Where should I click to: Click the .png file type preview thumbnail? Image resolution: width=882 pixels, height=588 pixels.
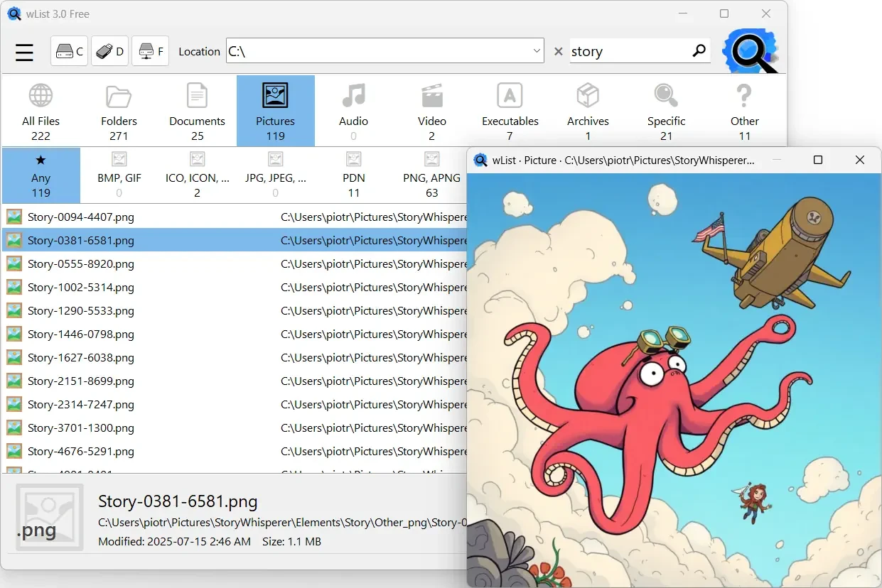point(50,517)
